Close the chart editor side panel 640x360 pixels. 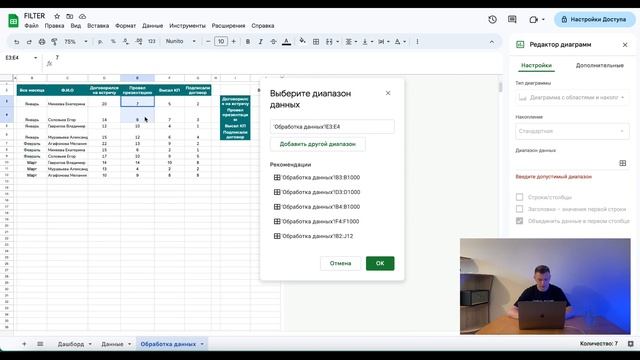click(625, 45)
